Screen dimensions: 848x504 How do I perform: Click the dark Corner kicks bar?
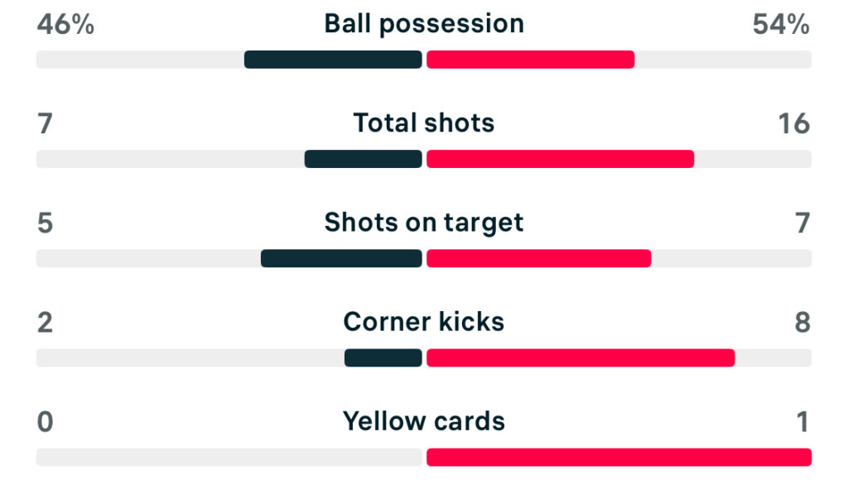pos(383,358)
